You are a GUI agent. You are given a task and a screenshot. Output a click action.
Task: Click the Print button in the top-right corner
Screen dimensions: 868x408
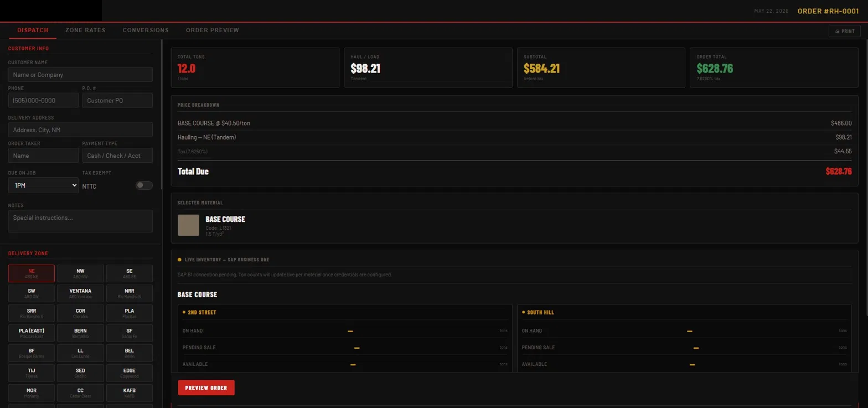[x=844, y=32]
